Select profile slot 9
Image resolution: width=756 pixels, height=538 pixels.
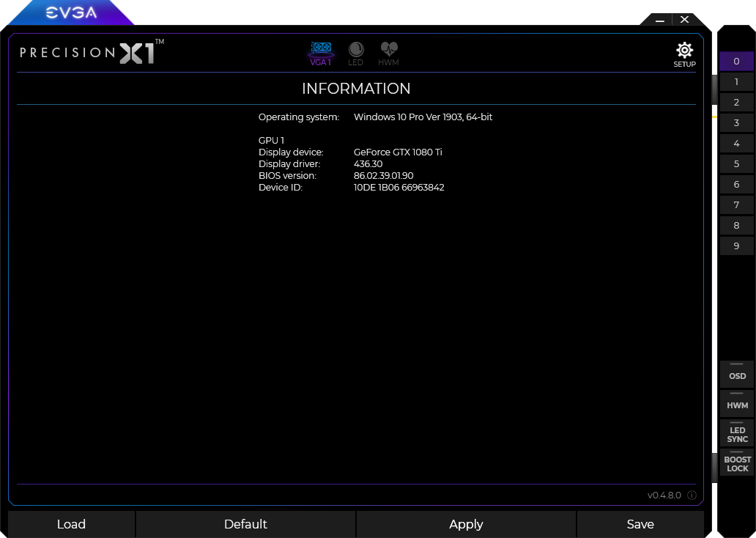(x=736, y=246)
